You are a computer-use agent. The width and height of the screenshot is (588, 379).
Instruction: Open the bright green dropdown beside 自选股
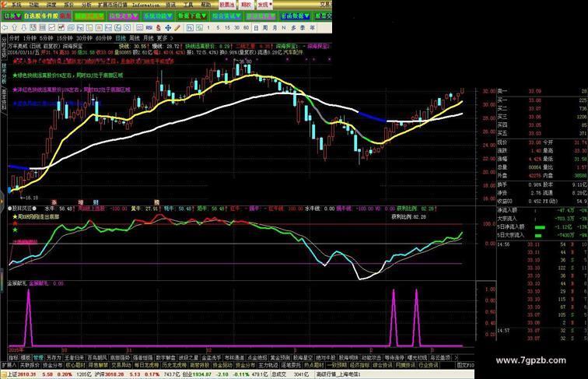point(89,16)
